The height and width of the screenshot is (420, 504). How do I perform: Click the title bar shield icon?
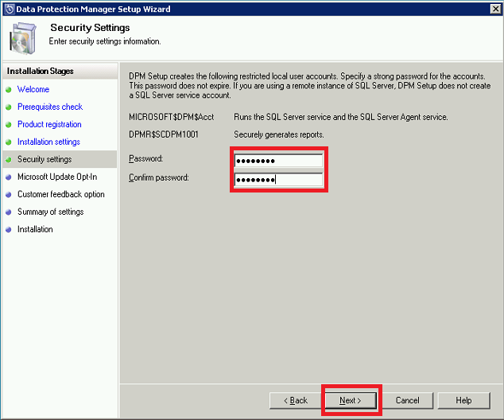(9, 9)
